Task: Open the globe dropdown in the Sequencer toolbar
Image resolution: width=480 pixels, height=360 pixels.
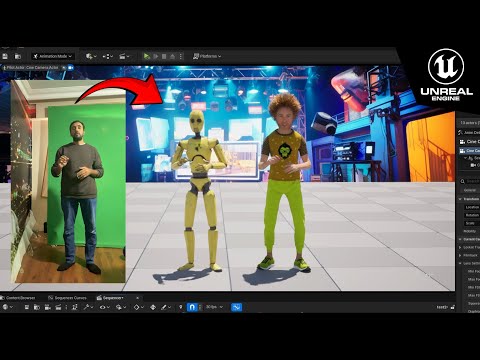Action: coord(7,307)
